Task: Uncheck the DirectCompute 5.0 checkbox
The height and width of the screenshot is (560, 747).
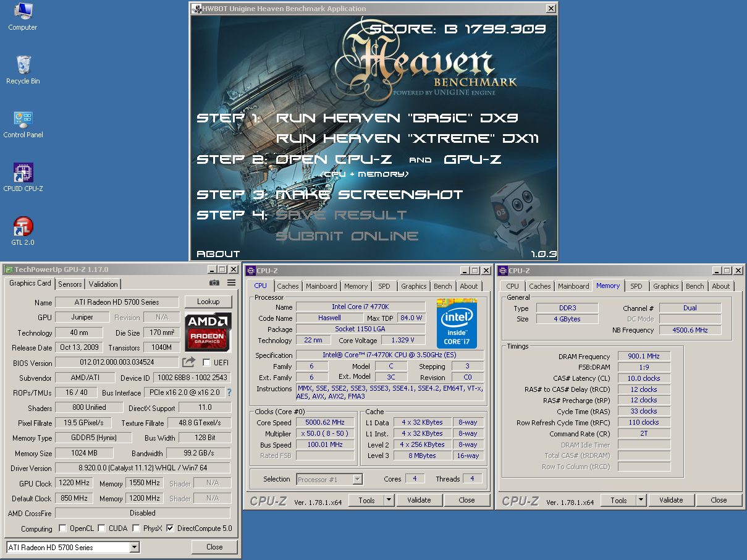Action: click(x=170, y=528)
